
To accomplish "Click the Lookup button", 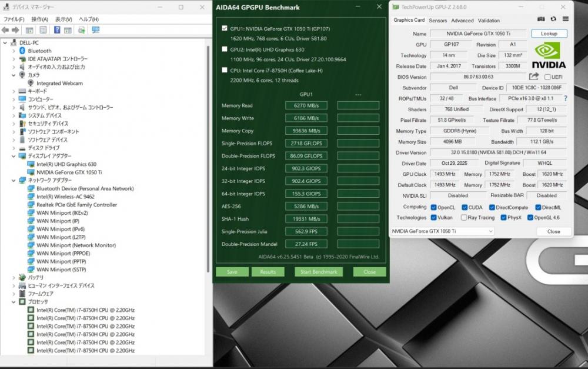I will point(549,34).
